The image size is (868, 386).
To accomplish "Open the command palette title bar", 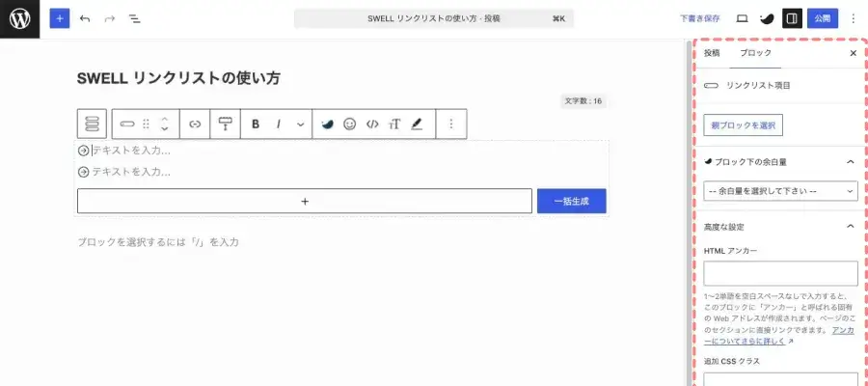I will (x=433, y=19).
